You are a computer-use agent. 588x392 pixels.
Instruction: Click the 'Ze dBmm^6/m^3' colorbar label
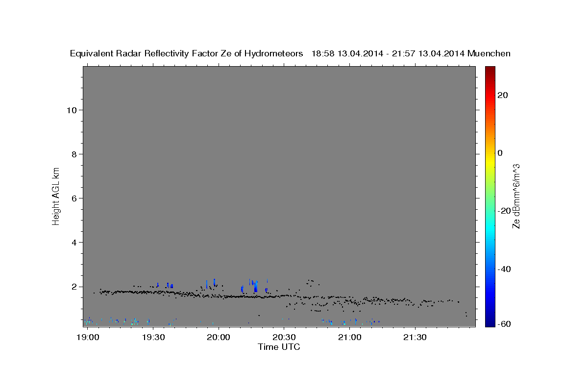tap(516, 196)
